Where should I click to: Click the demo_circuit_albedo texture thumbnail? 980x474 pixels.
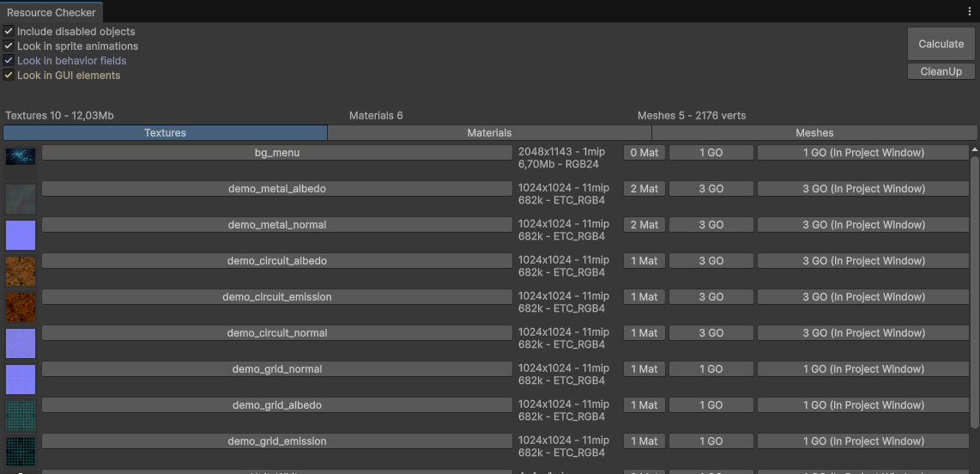click(21, 271)
